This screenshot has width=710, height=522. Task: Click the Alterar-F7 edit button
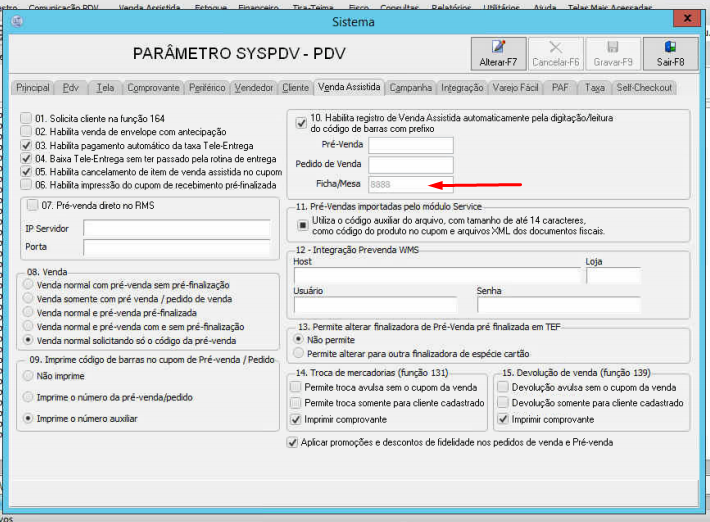point(499,53)
